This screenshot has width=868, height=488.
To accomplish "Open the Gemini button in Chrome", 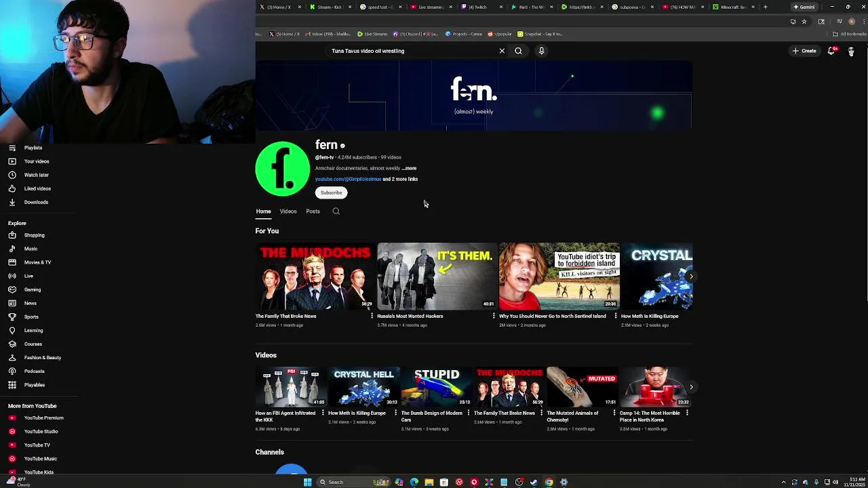I will [x=804, y=7].
